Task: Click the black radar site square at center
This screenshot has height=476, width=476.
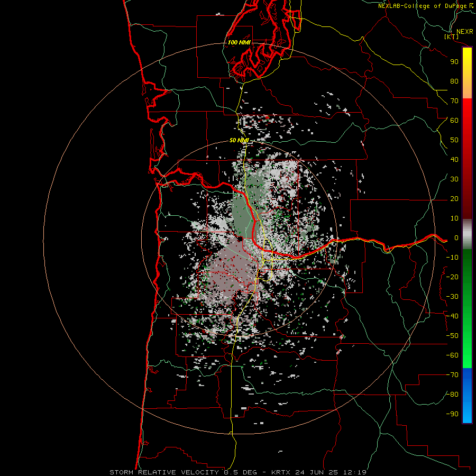Action: [240, 239]
